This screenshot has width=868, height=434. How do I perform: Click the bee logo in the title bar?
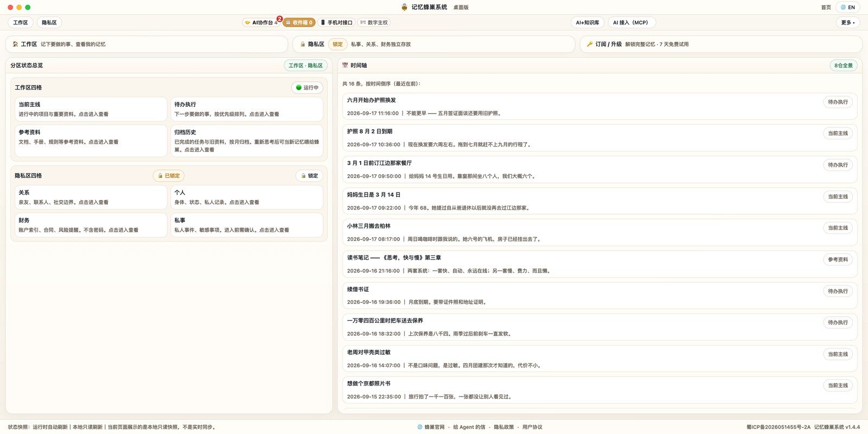pyautogui.click(x=404, y=7)
